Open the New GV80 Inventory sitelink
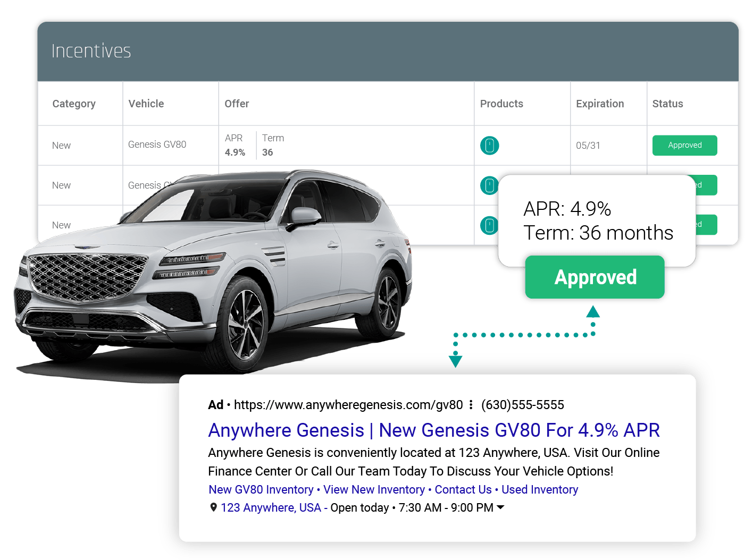Viewport: 753px width, 560px height. pos(261,489)
